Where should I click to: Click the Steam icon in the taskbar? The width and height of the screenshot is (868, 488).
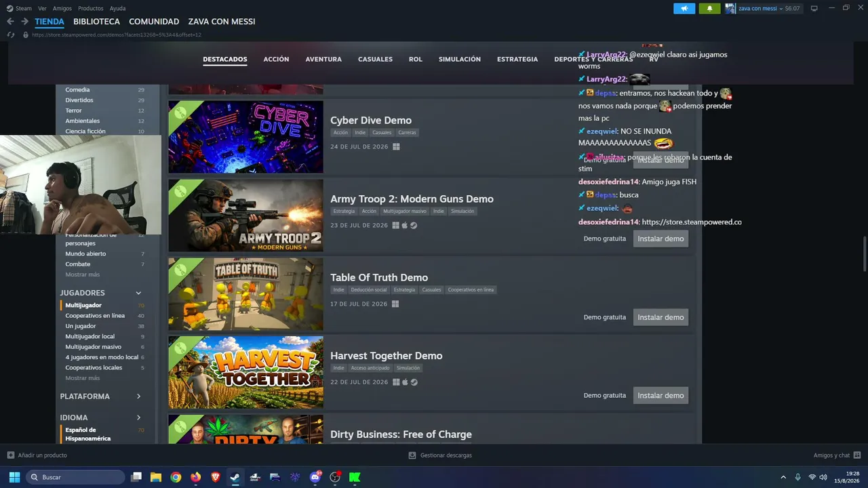click(235, 477)
